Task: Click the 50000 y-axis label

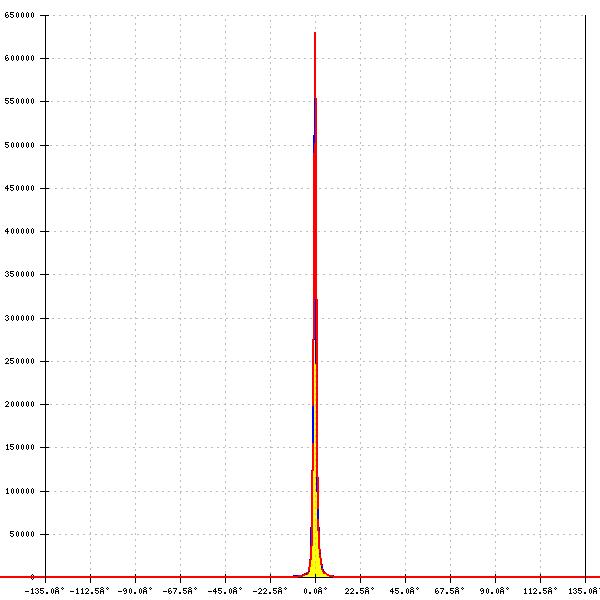Action: point(23,535)
